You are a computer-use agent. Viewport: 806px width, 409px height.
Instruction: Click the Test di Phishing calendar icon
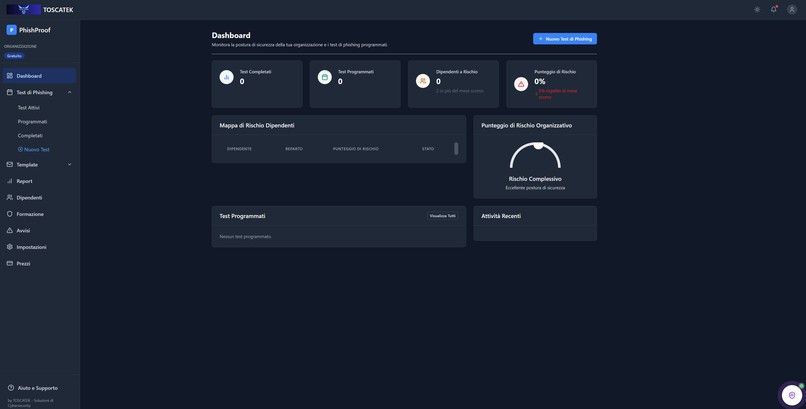10,92
